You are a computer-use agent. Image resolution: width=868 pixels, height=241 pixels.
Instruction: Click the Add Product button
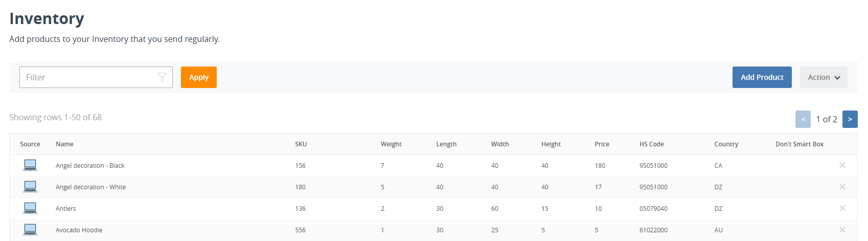tap(762, 77)
